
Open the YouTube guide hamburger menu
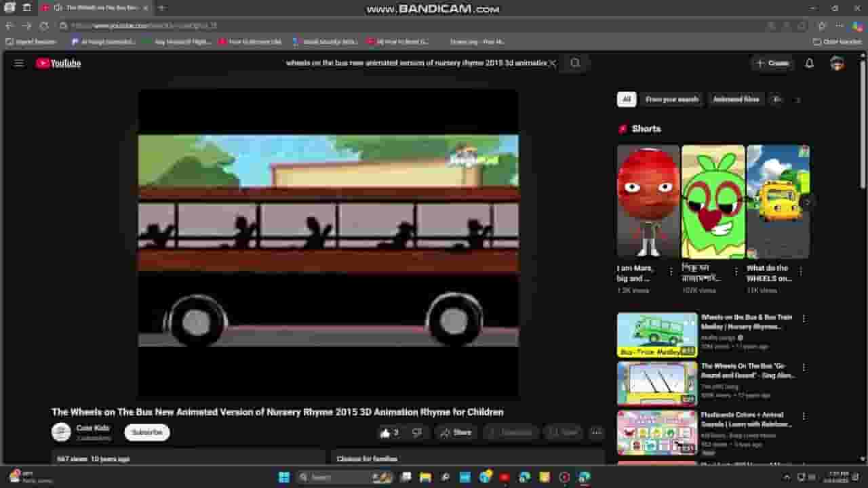click(19, 63)
